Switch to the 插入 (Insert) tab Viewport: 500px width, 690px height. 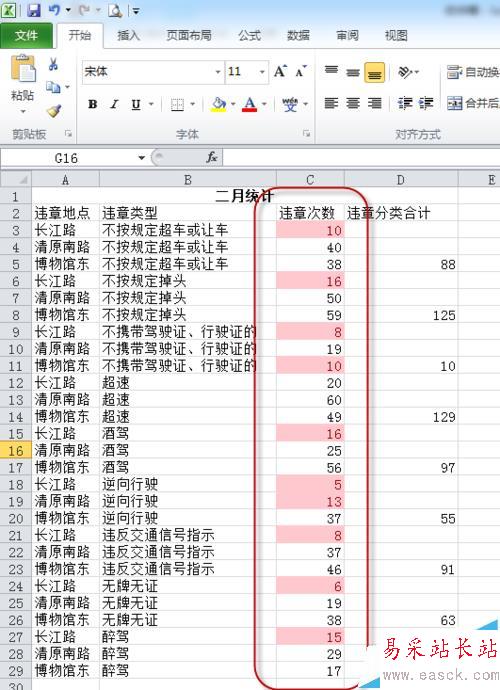click(128, 35)
